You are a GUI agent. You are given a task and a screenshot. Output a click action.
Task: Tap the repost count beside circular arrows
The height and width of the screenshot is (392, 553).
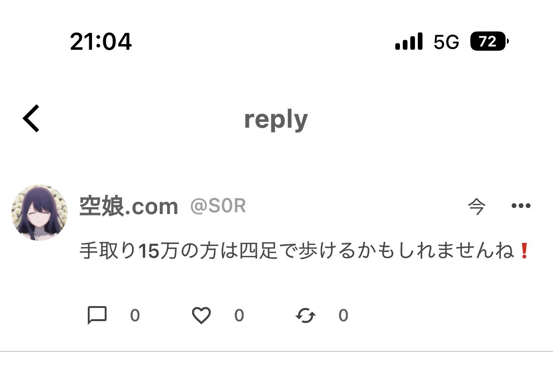pos(344,315)
